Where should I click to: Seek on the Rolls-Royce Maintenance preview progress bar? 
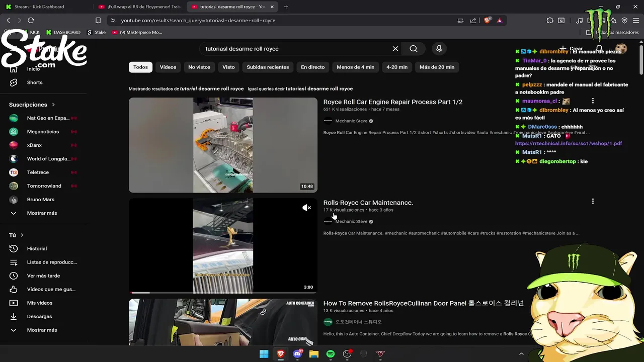[223, 293]
